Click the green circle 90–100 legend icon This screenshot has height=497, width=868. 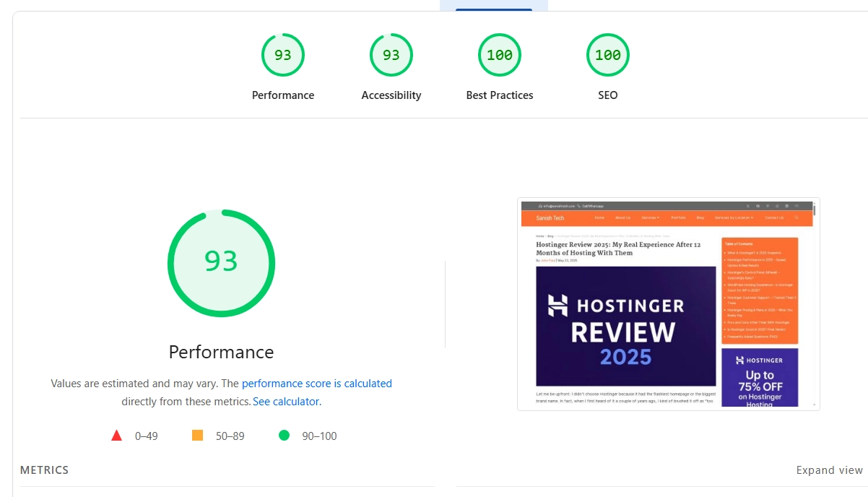(x=284, y=436)
